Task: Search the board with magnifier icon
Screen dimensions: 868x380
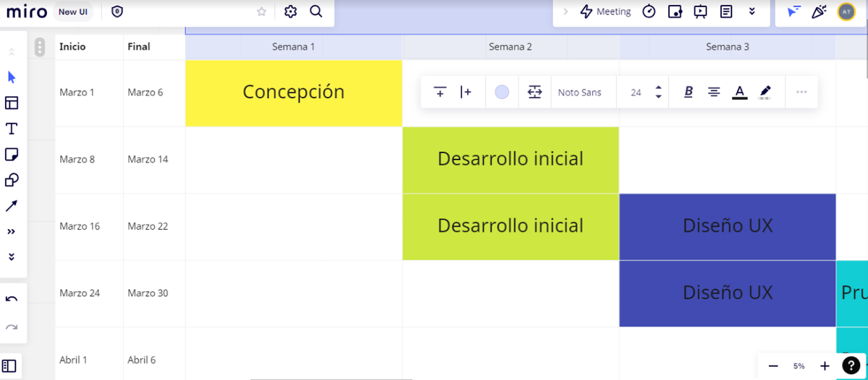Action: (x=316, y=12)
